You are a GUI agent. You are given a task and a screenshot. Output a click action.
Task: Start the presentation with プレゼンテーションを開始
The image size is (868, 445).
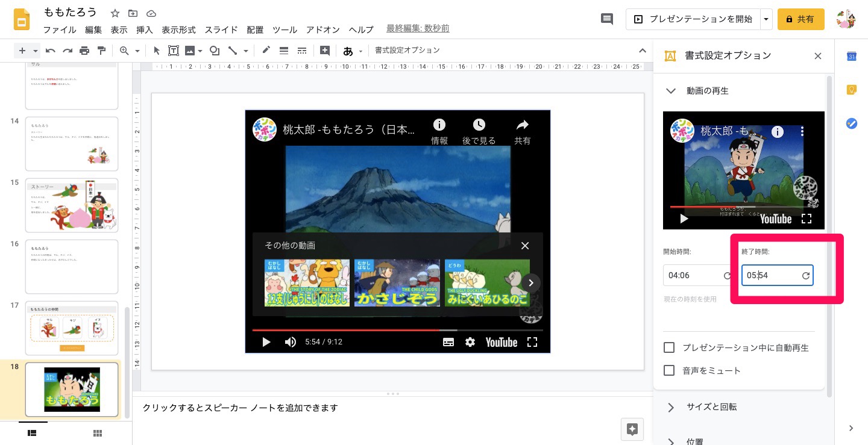point(693,19)
